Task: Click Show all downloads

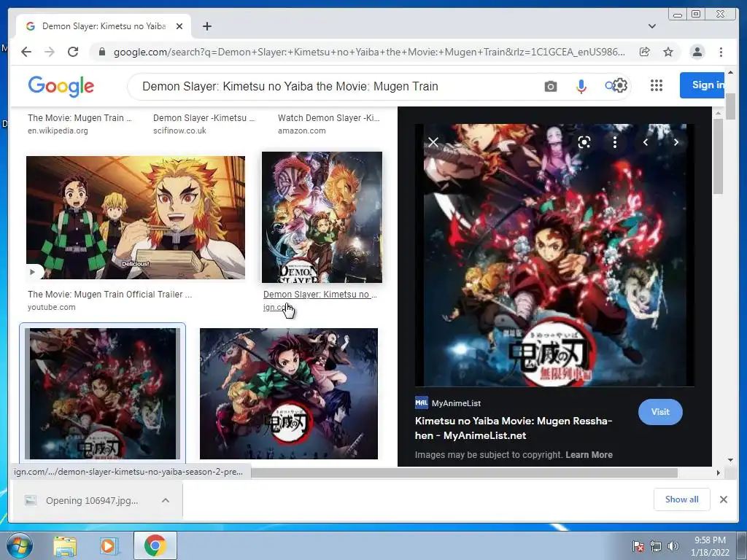Action: 682,499
